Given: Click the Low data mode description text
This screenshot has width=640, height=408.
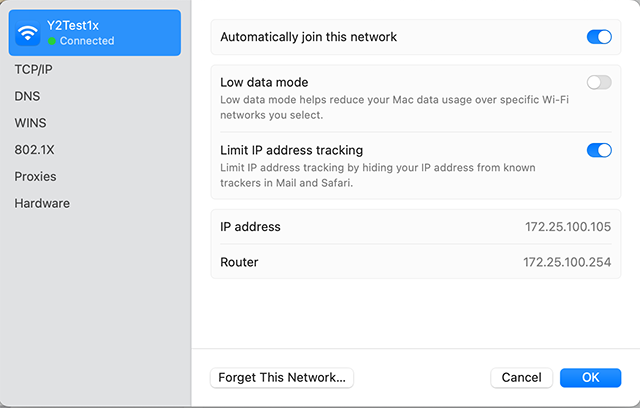Looking at the screenshot, I should (x=394, y=107).
